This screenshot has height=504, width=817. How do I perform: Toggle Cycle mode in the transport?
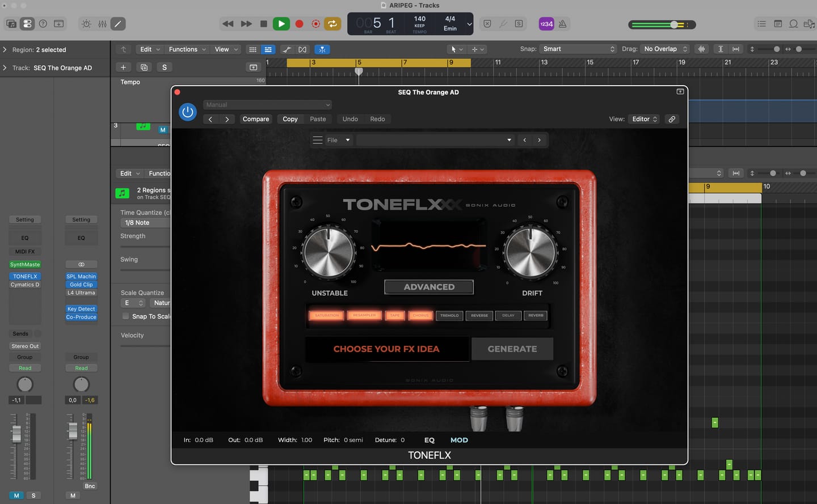332,24
